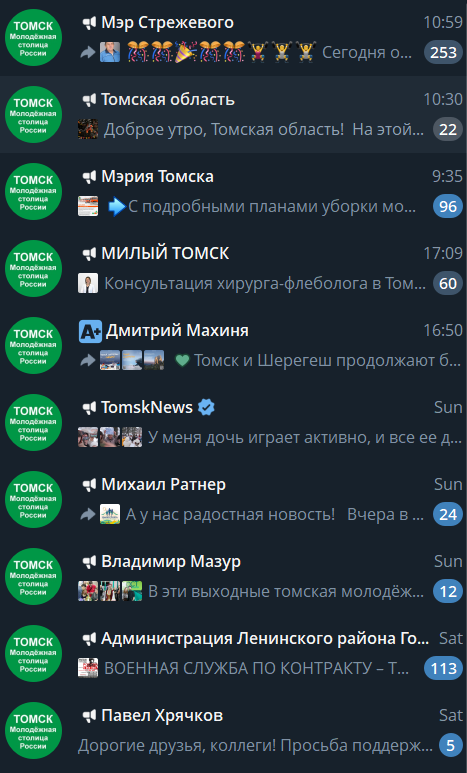Open the Мэр Стрежевого channel chat
Image resolution: width=467 pixels, height=773 pixels.
(233, 37)
